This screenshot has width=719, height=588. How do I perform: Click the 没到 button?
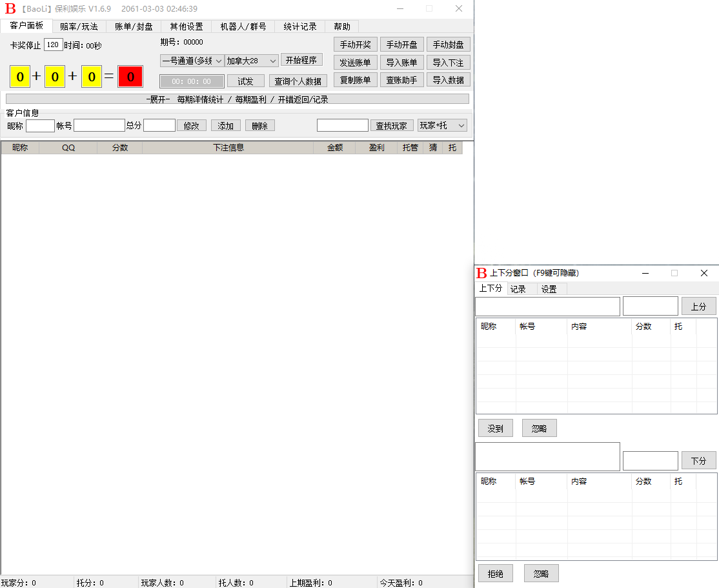tap(495, 427)
